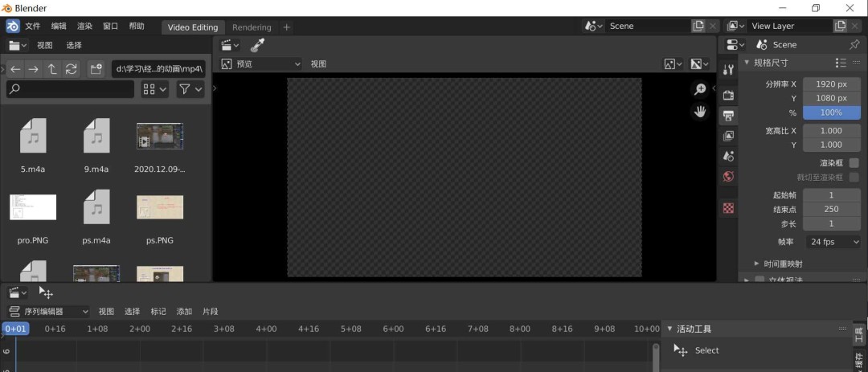Open the 文件 menu

pos(33,26)
